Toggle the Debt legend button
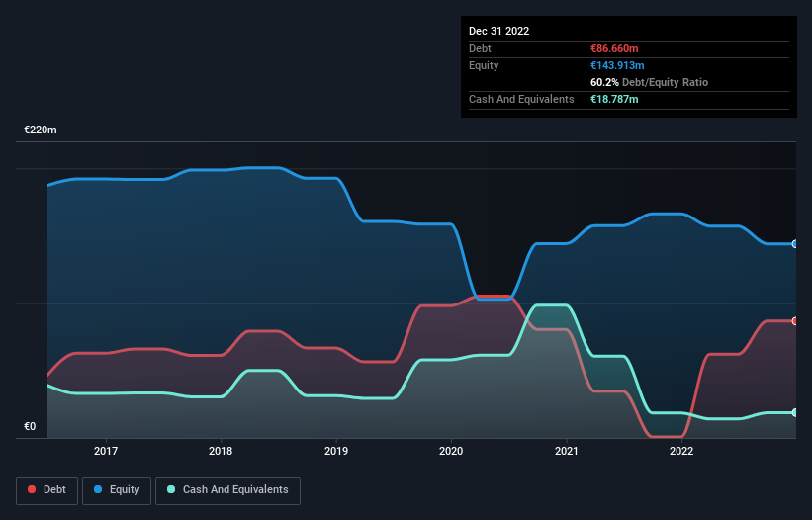This screenshot has height=520, width=812. [x=47, y=490]
